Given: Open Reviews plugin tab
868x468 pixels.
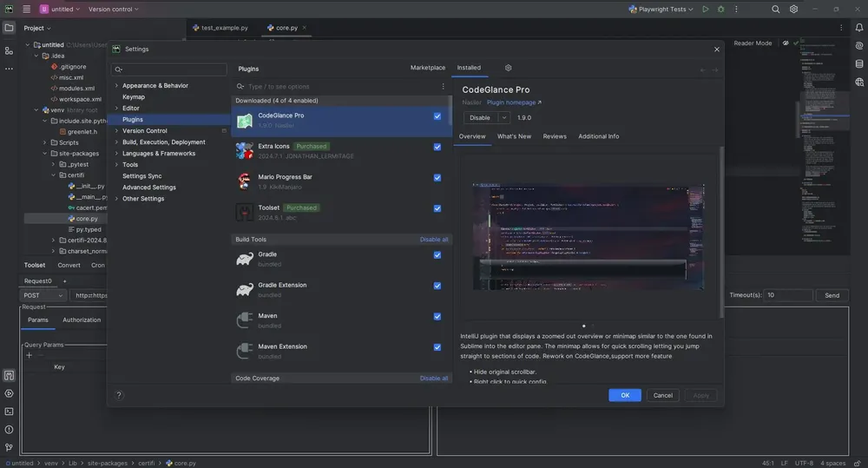Looking at the screenshot, I should pyautogui.click(x=554, y=136).
